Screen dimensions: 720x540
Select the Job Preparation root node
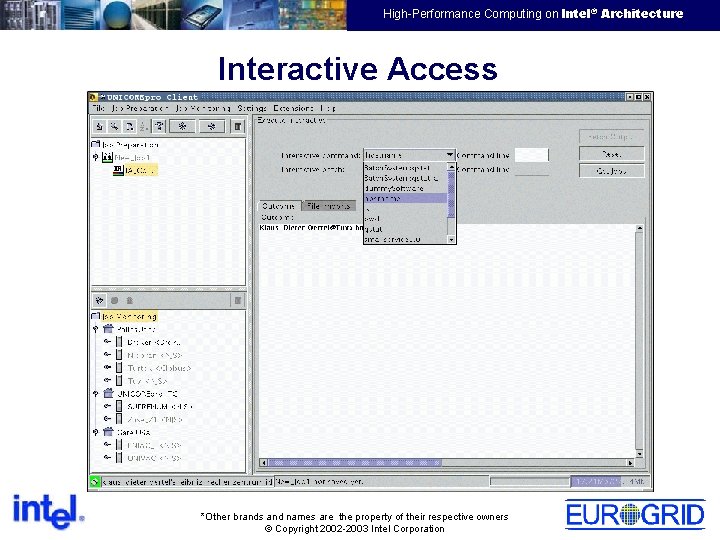click(x=130, y=145)
